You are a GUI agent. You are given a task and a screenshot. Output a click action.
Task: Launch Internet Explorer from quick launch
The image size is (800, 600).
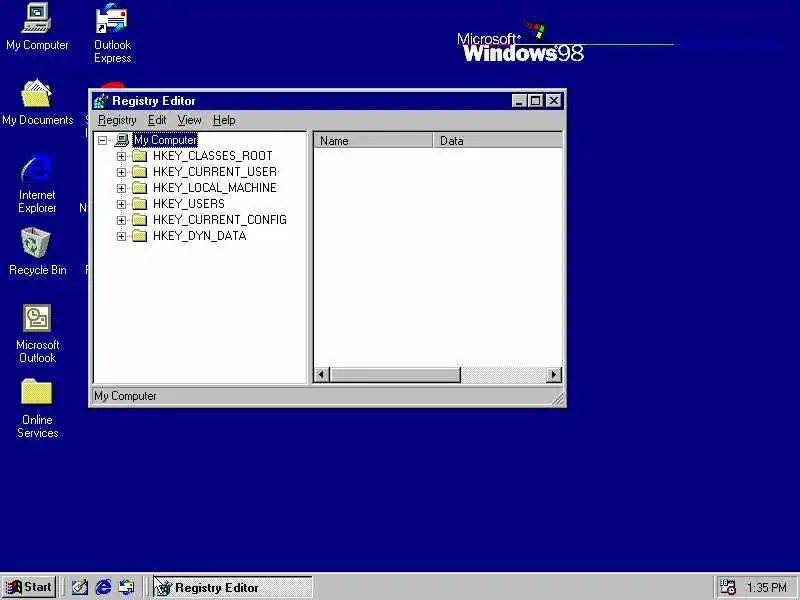[x=103, y=587]
